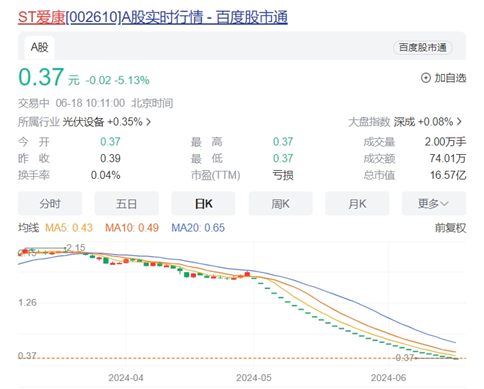This screenshot has width=484, height=389.
Task: Select the A股 tab
Action: point(40,47)
